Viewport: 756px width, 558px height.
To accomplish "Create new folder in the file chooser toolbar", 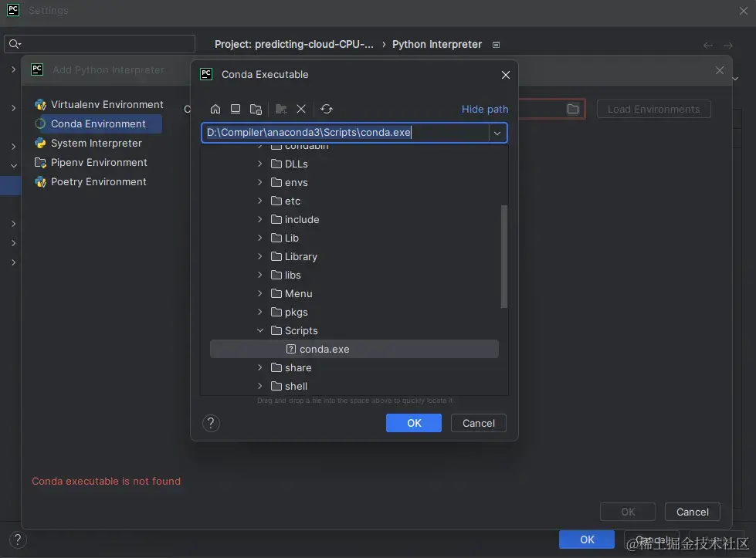I will (281, 109).
